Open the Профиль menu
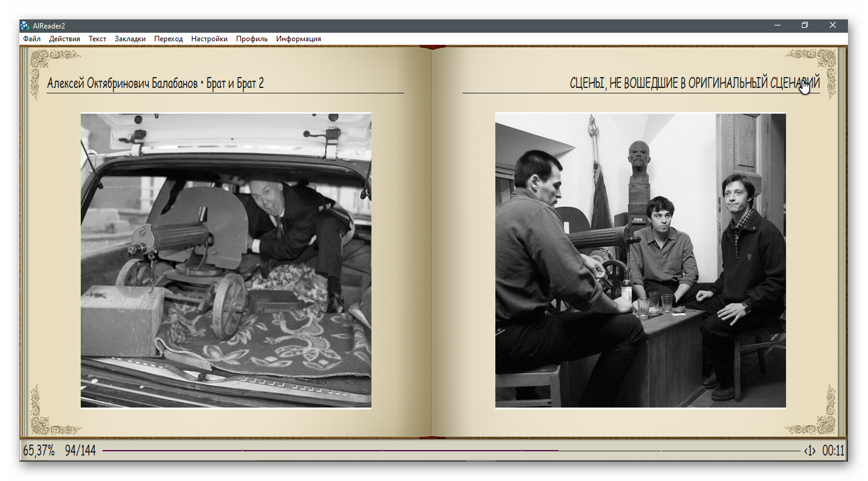The width and height of the screenshot is (868, 481). (252, 39)
